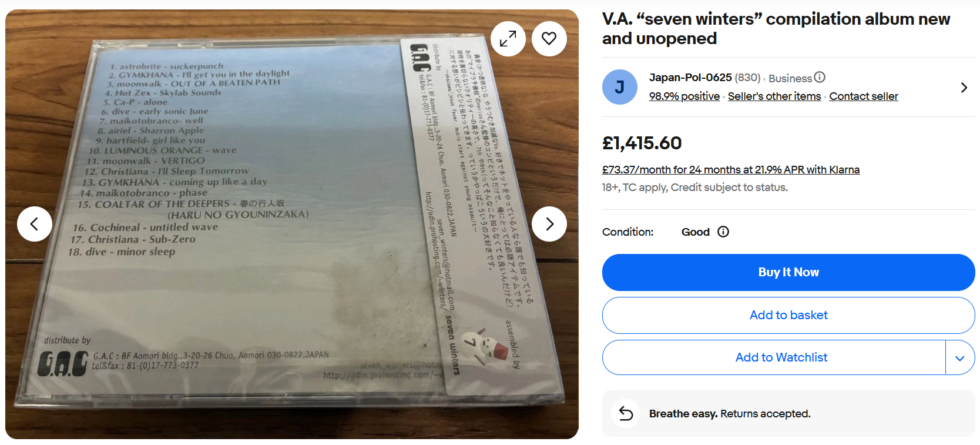Open Condition Good info icon
980x445 pixels.
(x=723, y=232)
